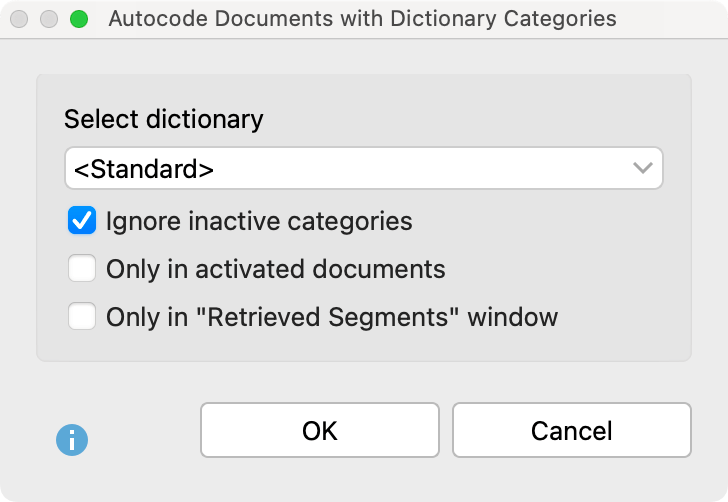Click the "Select dictionary" label
The width and height of the screenshot is (728, 502).
tap(163, 119)
